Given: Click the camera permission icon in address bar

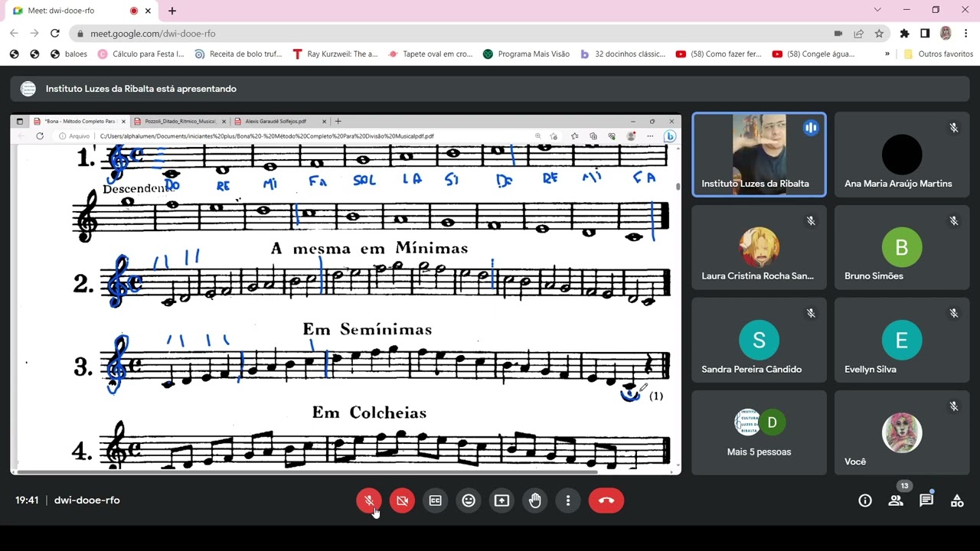Looking at the screenshot, I should pyautogui.click(x=838, y=34).
